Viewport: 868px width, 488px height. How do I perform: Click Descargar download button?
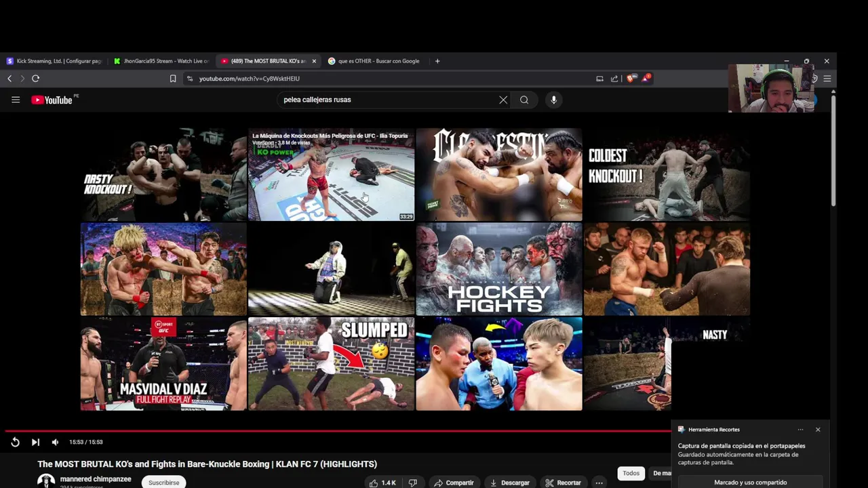pyautogui.click(x=509, y=483)
